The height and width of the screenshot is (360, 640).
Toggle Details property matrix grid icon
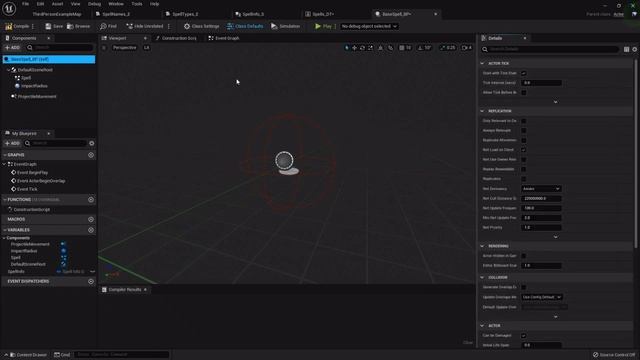tap(627, 49)
